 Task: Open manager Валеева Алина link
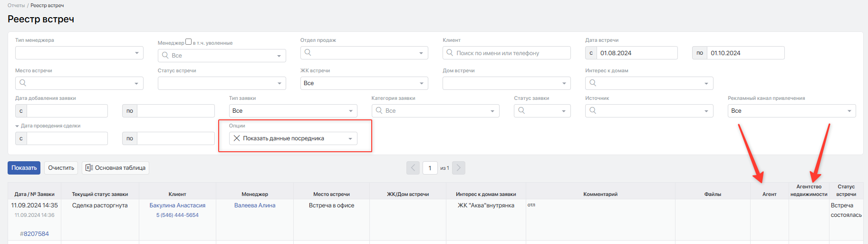(x=255, y=205)
